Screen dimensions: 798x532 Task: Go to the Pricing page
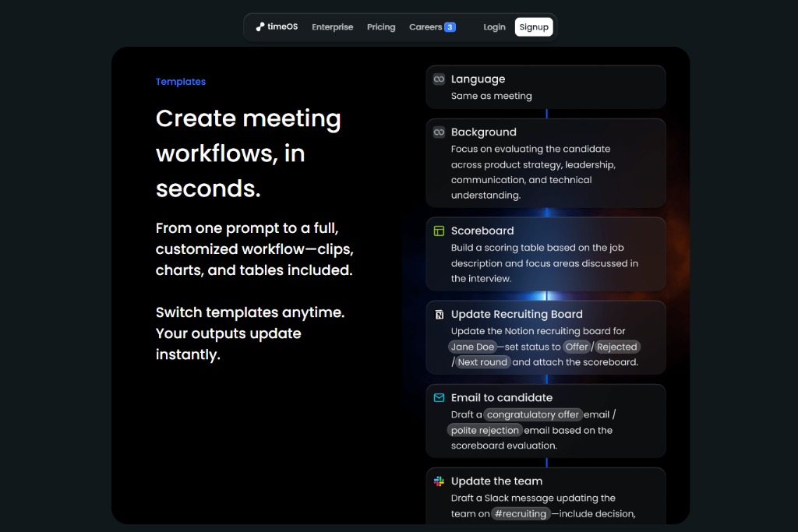pyautogui.click(x=381, y=27)
